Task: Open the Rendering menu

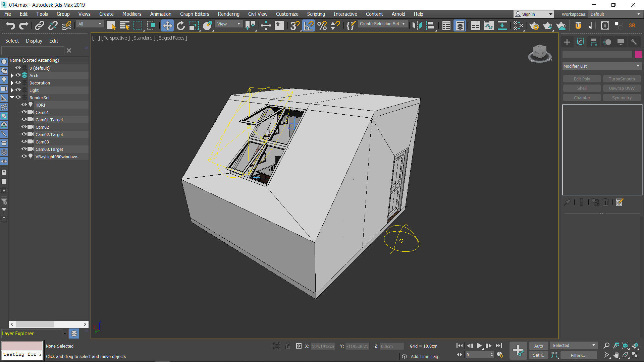Action: click(228, 14)
